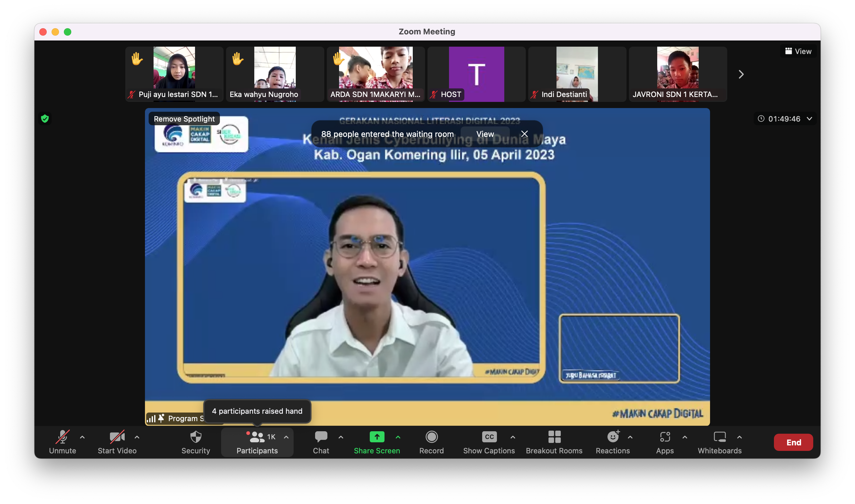Click signal strength icon on spotlight video

tap(151, 418)
